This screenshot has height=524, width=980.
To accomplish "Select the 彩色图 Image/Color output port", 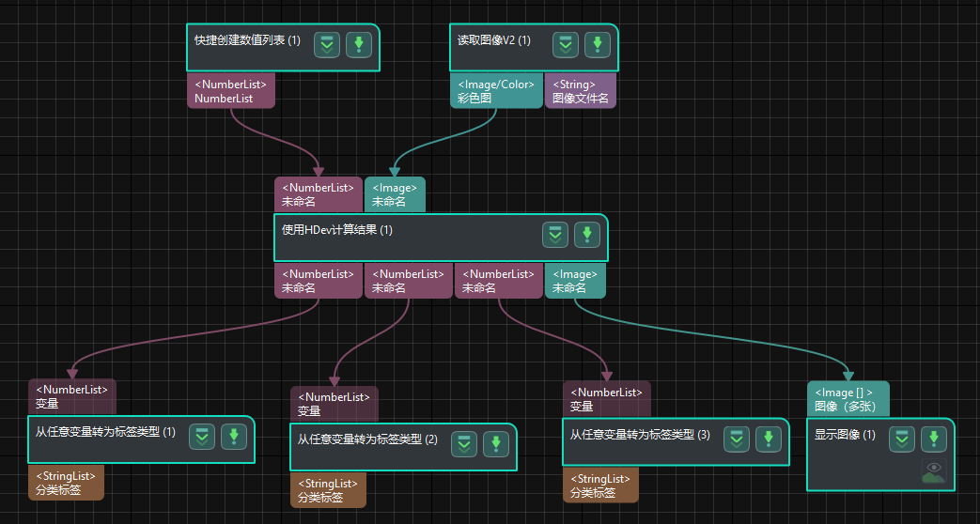I will tap(496, 91).
